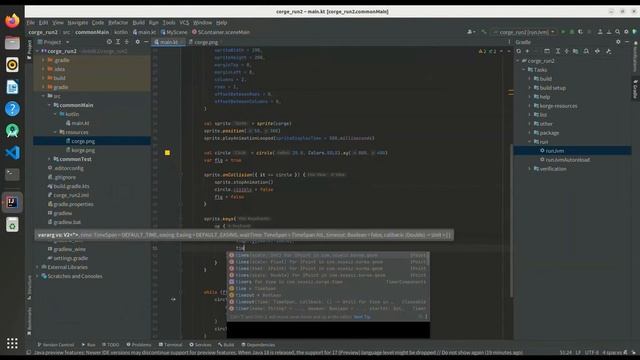
Task: Click UTF-8 encoding in status bar
Action: [591, 352]
